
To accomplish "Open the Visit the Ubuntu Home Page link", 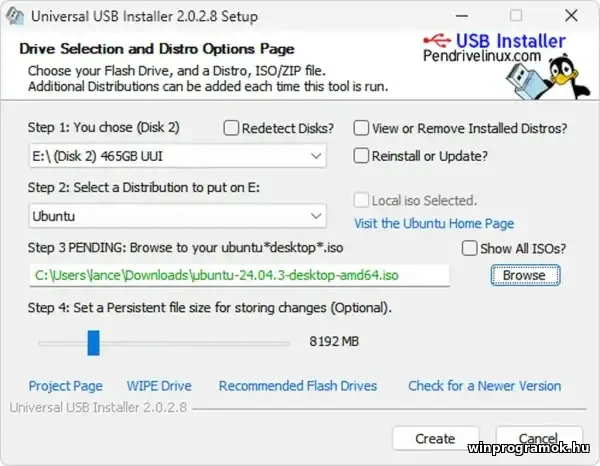I will click(x=434, y=223).
